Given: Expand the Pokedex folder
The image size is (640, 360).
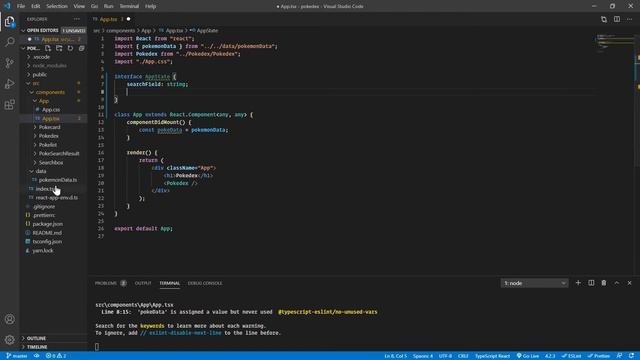Looking at the screenshot, I should tap(54, 136).
